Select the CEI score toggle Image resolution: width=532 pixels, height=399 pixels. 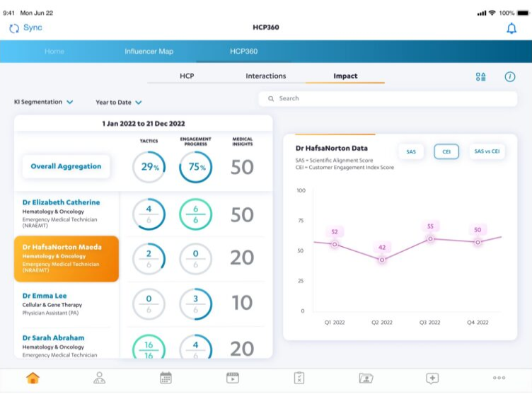[446, 151]
